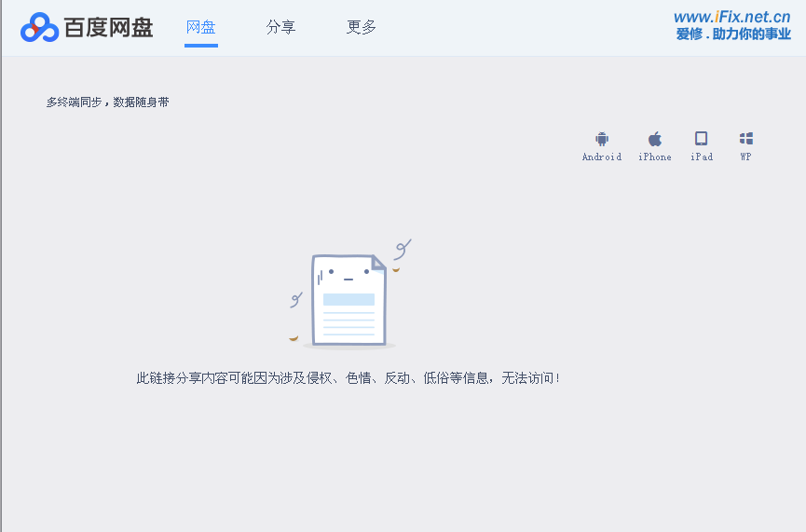Click the swirl decoration above document's right corner
The image size is (806, 532).
(x=403, y=249)
